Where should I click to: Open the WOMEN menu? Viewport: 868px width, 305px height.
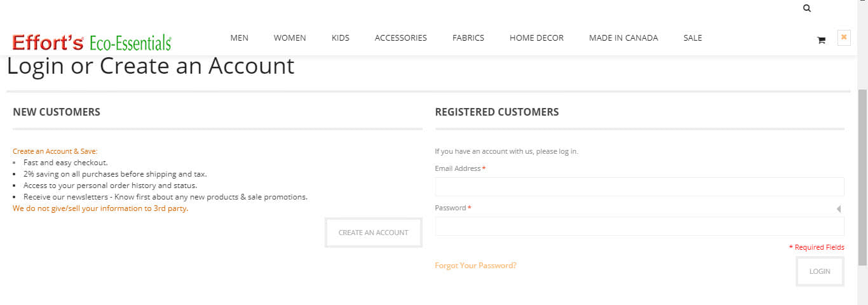(290, 38)
